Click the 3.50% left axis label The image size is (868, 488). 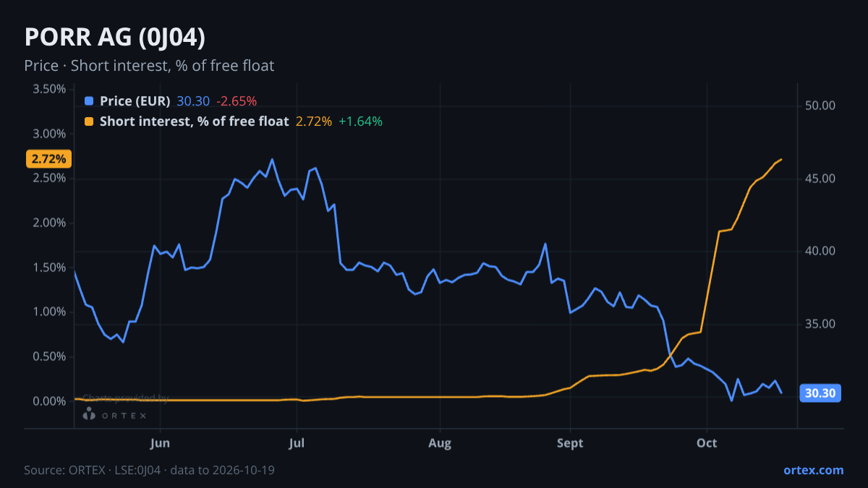pyautogui.click(x=50, y=89)
